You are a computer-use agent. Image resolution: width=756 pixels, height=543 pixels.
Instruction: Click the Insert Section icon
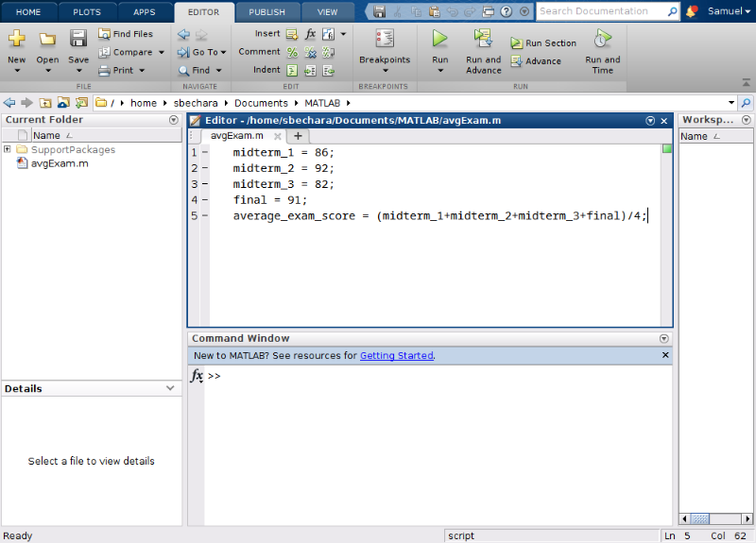click(292, 34)
